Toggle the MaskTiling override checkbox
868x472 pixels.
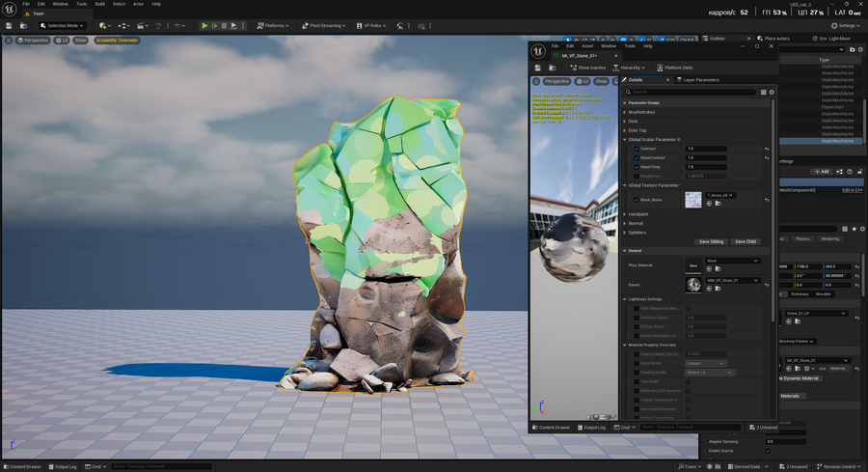pos(637,167)
